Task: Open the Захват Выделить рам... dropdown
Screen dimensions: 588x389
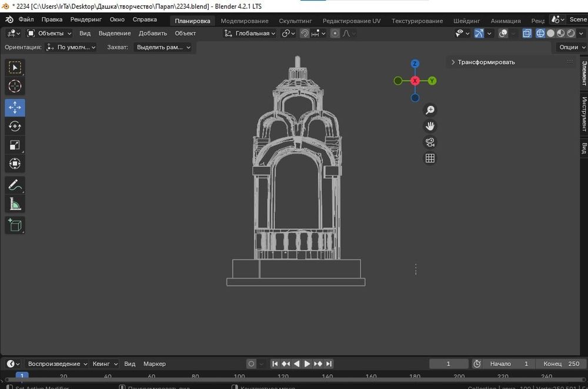Action: (163, 47)
